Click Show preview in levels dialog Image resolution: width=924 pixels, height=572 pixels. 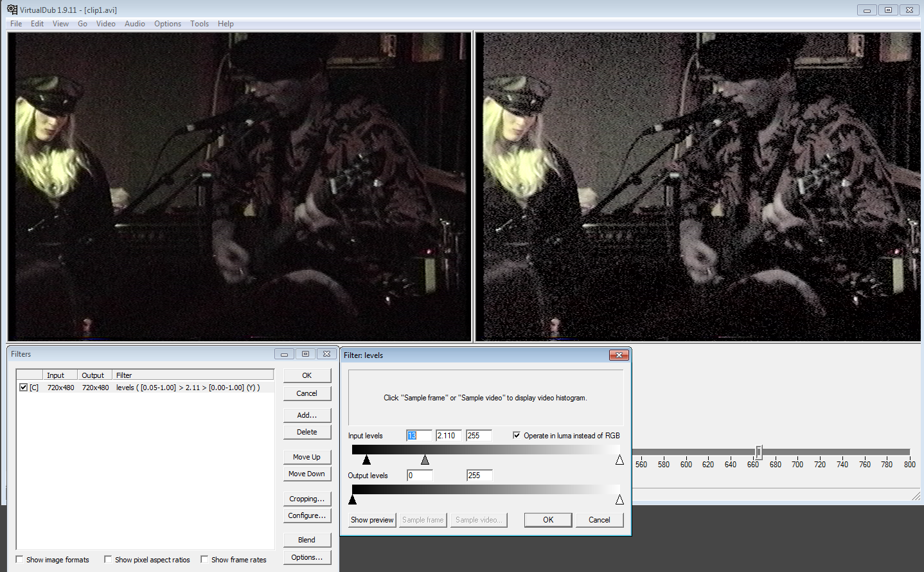pos(372,520)
